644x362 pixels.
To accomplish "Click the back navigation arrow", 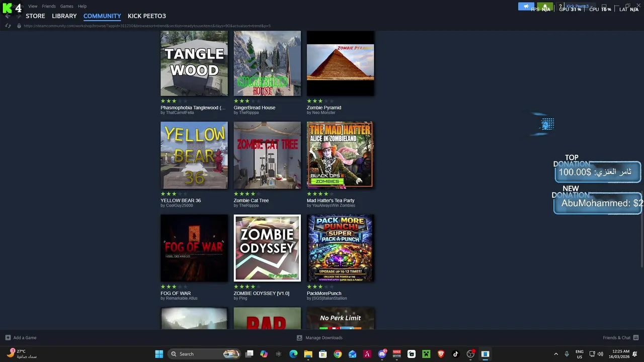I will click(x=8, y=16).
